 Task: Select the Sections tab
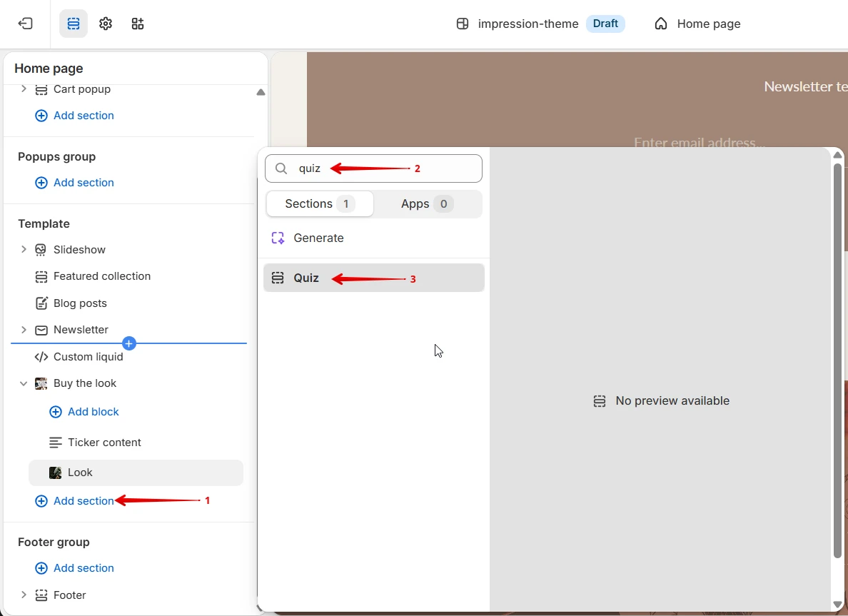coord(320,204)
